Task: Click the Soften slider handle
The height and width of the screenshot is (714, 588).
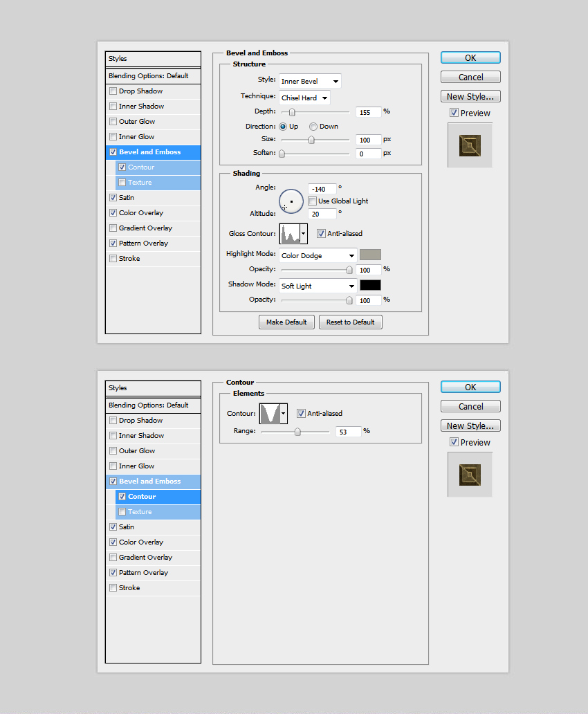Action: [282, 154]
